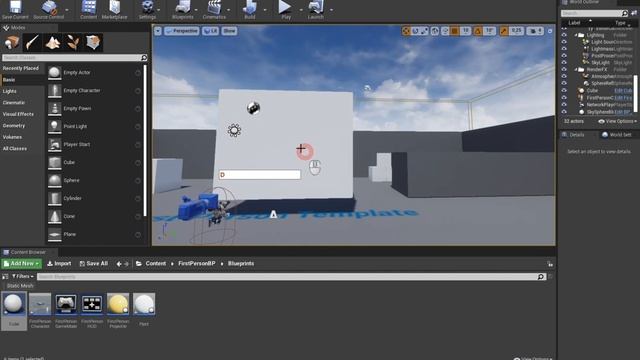Click Import in Content Browser
The width and height of the screenshot is (640, 360).
coord(59,264)
